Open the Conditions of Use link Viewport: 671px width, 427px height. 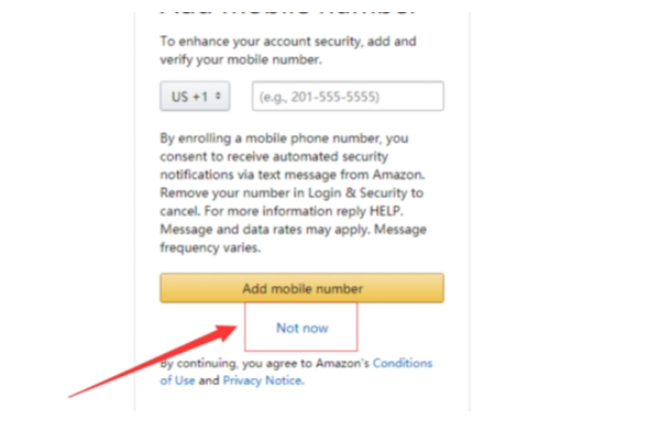(402, 364)
